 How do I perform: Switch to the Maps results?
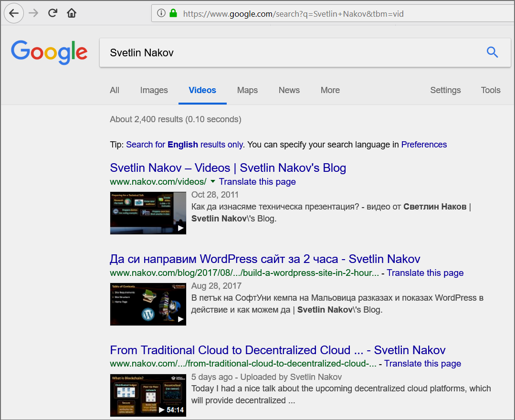[247, 90]
